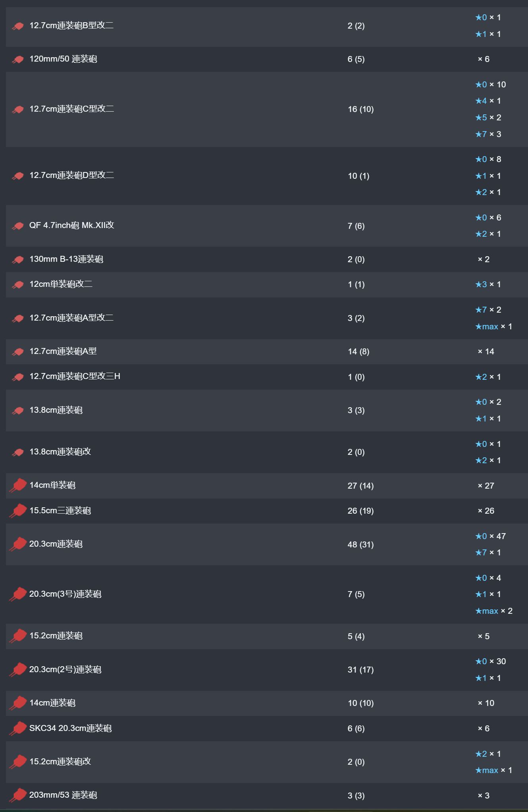Click the gun icon for 130mm B-13連装砲

click(x=18, y=259)
